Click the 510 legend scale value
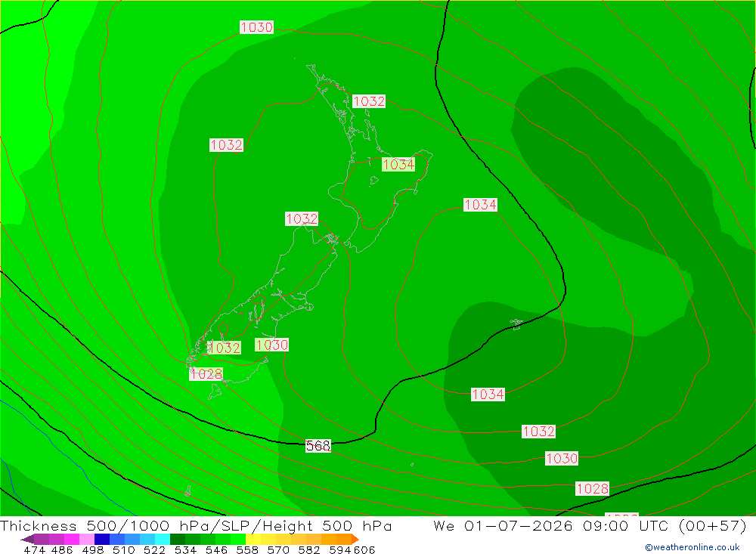756x554 pixels. 124,549
